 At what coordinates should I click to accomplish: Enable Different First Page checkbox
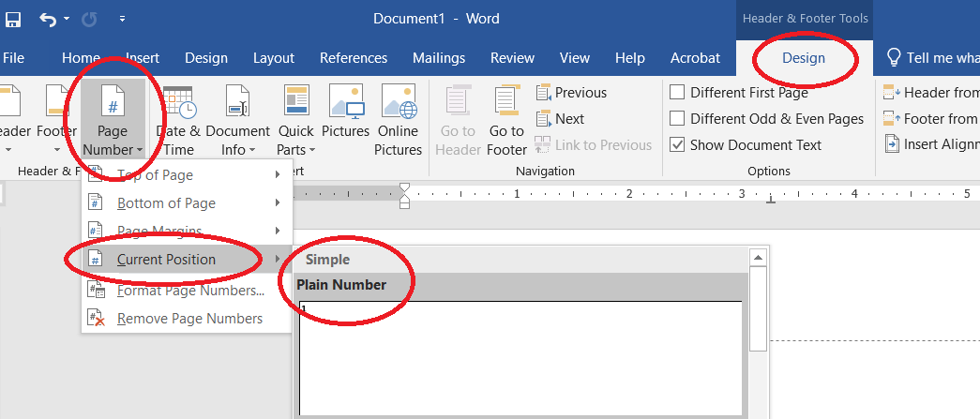677,93
